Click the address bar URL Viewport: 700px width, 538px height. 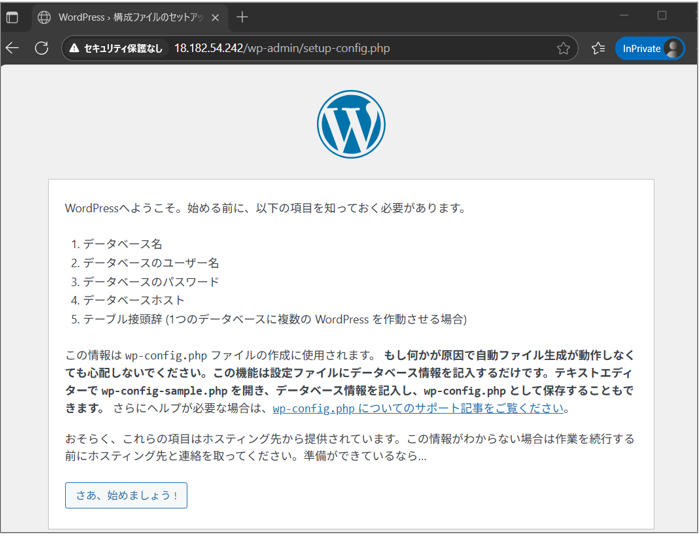tap(282, 48)
